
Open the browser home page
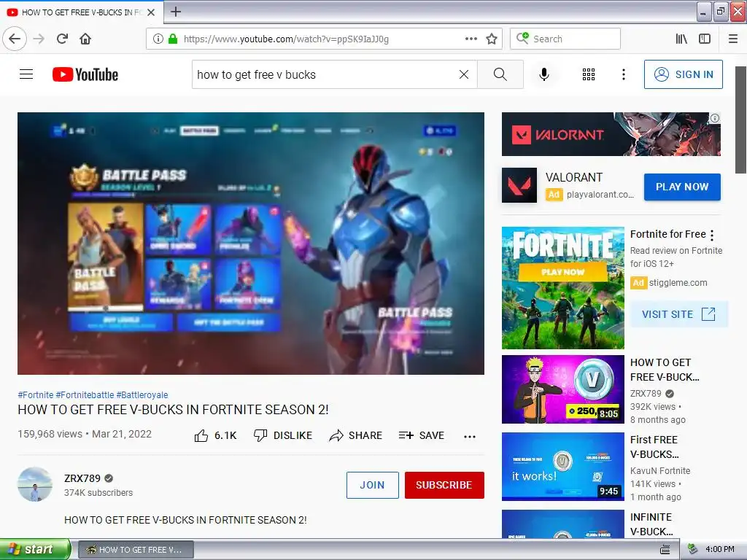pyautogui.click(x=85, y=39)
